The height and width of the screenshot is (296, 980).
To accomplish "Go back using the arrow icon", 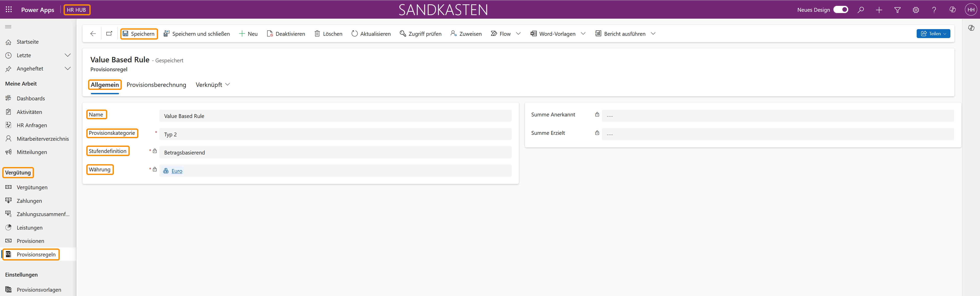I will [x=93, y=33].
